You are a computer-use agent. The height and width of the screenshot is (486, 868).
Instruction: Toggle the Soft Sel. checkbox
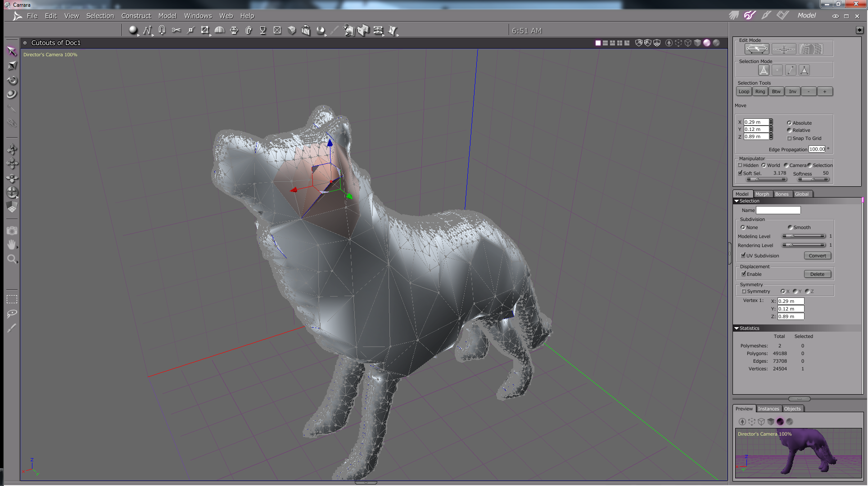click(740, 173)
